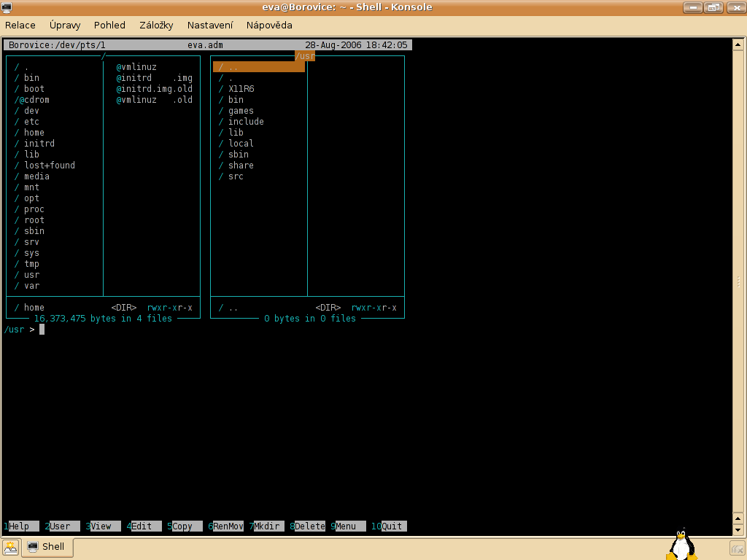The image size is (747, 560).
Task: Select the home directory in left panel
Action: 34,133
